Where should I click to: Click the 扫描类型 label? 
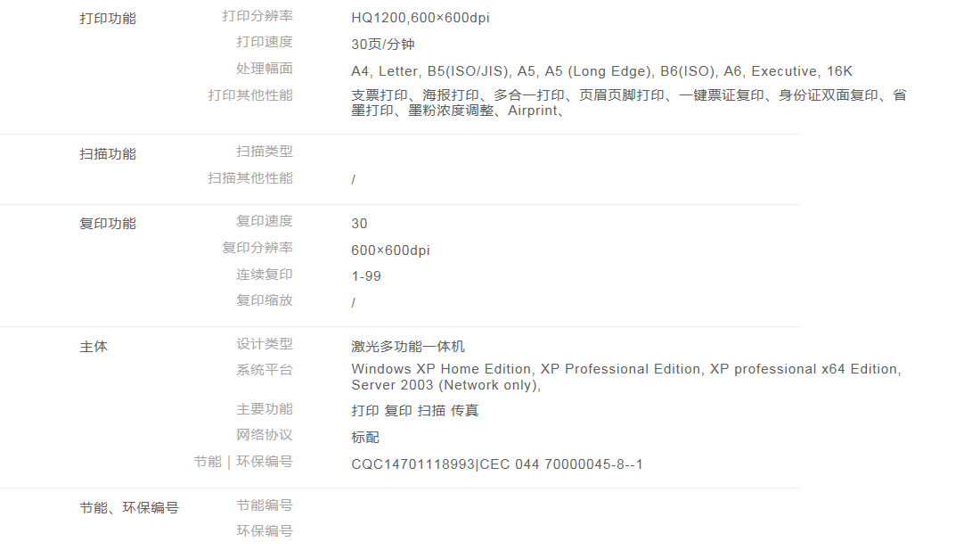(264, 152)
